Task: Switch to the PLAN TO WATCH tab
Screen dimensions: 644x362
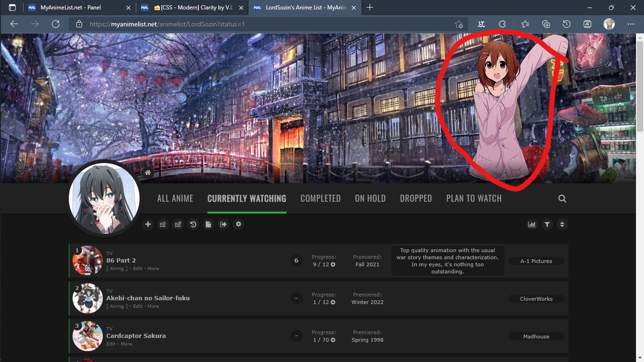Action: (474, 198)
